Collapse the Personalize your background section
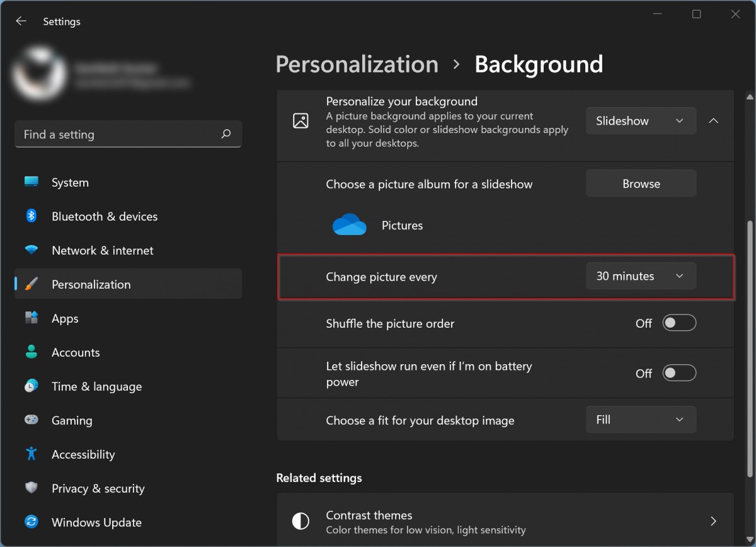Image resolution: width=756 pixels, height=547 pixels. point(714,121)
